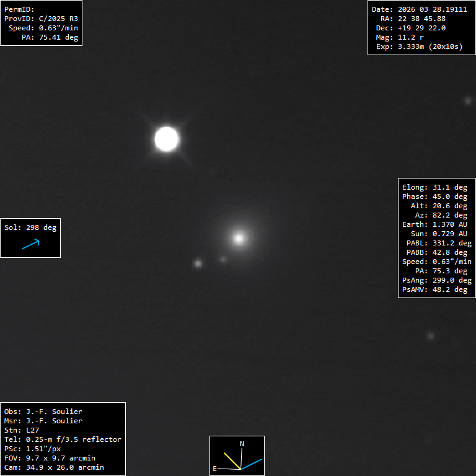Click the yellow line in the compass
Viewport: 476px width, 476px height.
(232, 461)
